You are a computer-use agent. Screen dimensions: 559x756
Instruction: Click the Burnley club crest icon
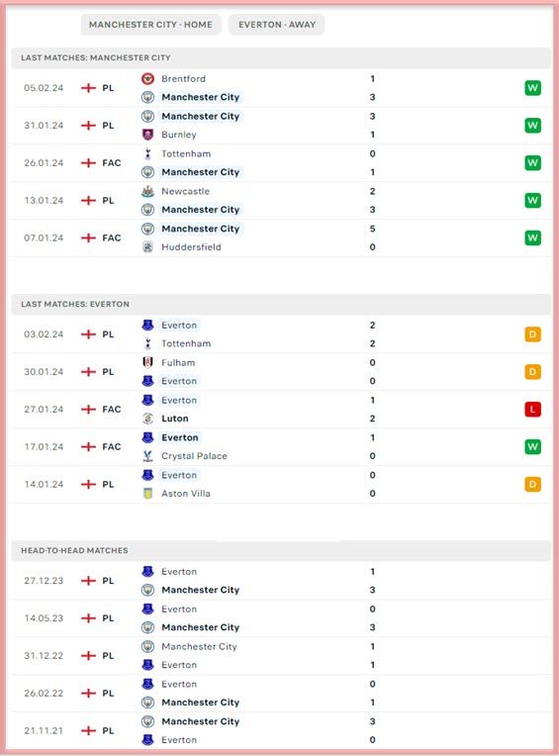[148, 135]
